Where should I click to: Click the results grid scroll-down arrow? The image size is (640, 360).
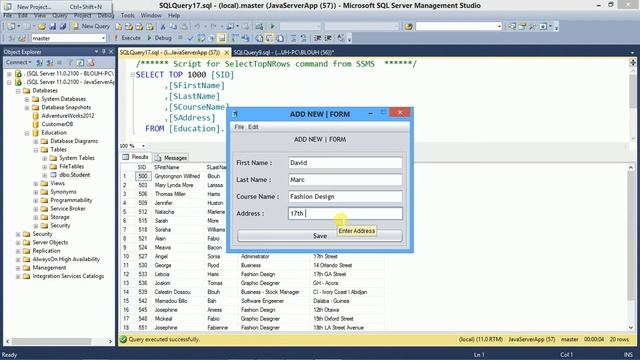(x=631, y=327)
